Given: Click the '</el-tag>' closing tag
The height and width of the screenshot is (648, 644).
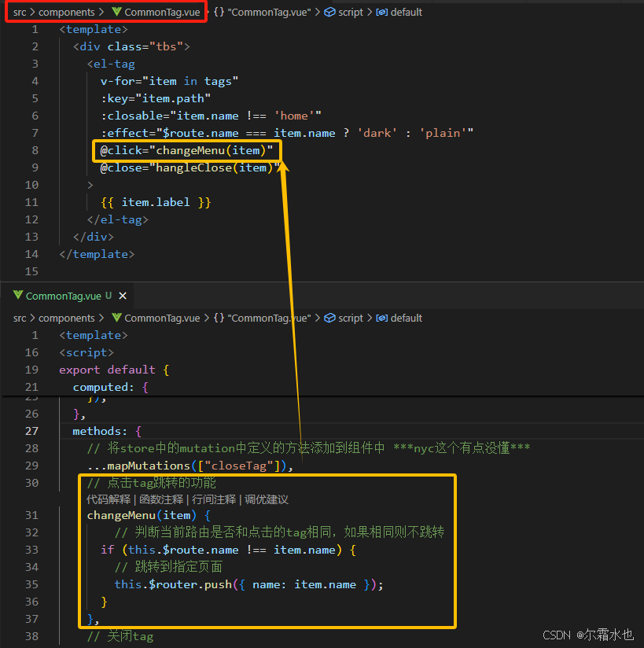Looking at the screenshot, I should (x=117, y=220).
